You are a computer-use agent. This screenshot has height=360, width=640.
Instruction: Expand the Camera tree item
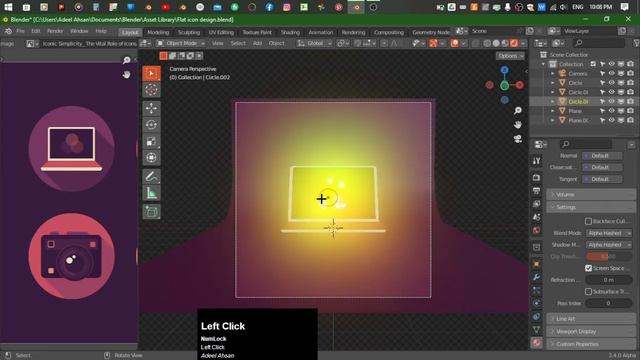553,73
